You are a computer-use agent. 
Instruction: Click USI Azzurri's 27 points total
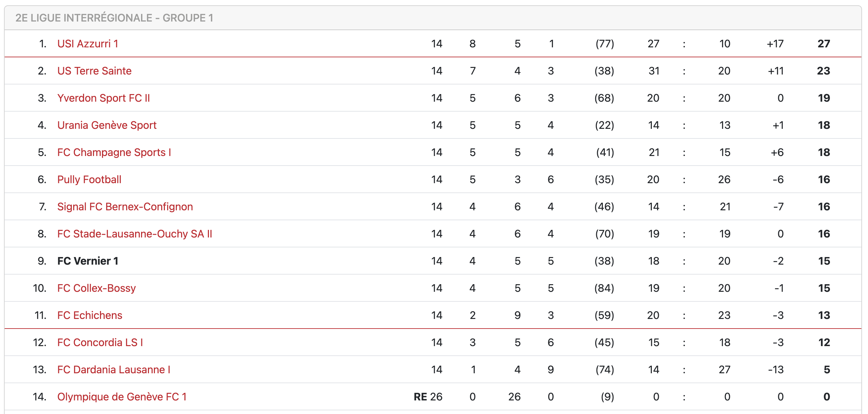click(x=824, y=44)
